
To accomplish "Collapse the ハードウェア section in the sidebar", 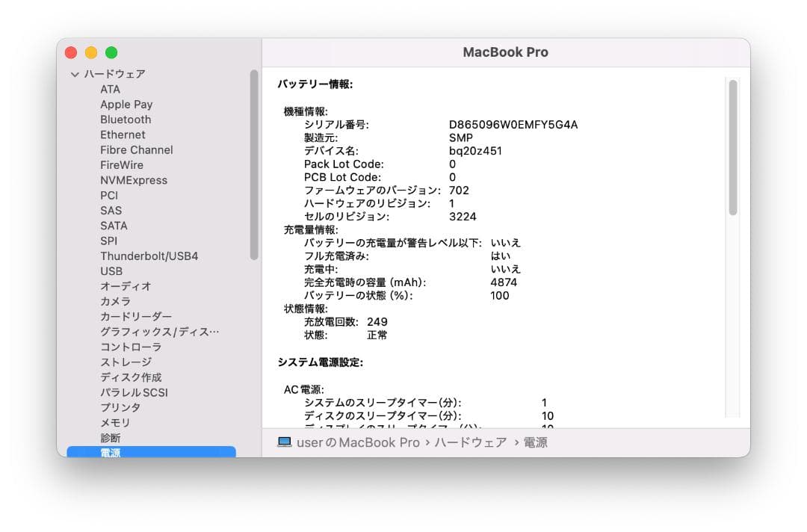I will (75, 74).
